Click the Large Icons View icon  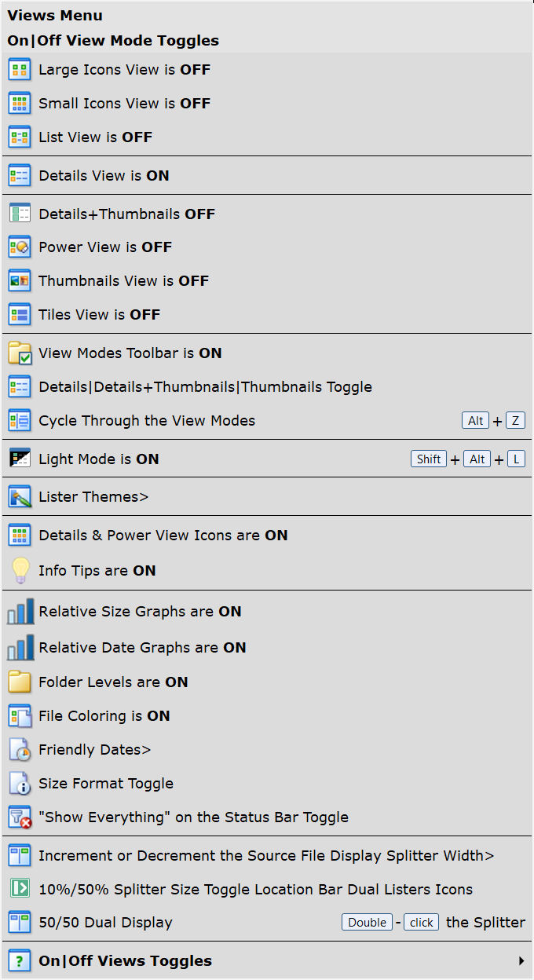20,69
